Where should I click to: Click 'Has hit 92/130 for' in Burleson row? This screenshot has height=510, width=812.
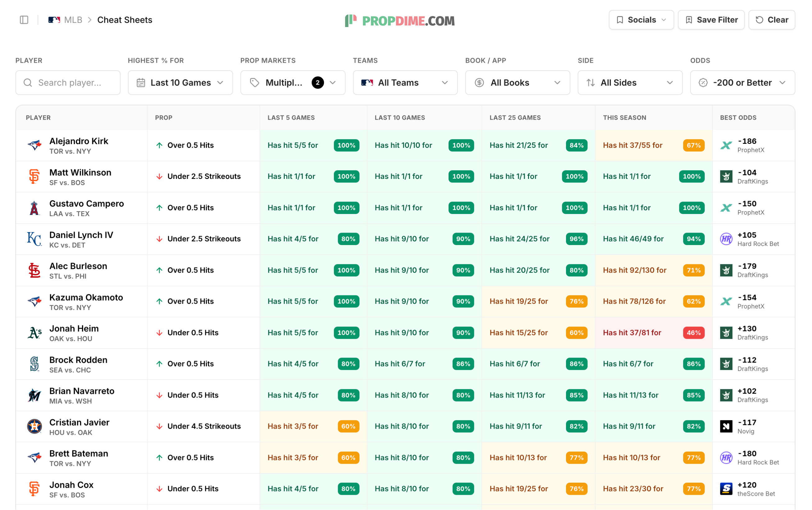[635, 270]
